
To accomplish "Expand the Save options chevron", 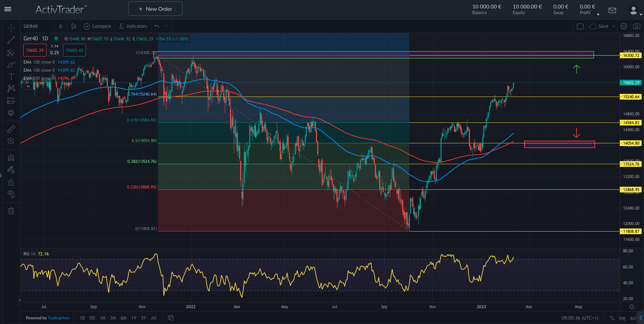I will click(614, 26).
